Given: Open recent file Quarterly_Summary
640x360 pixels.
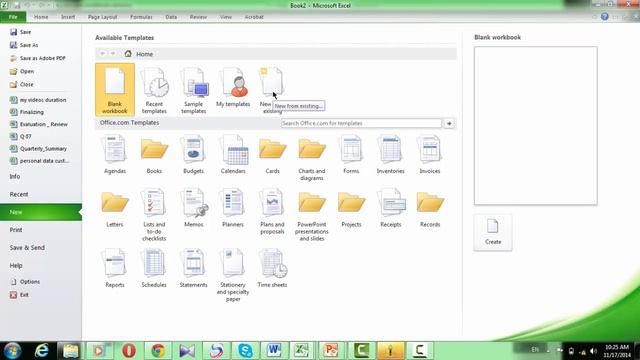Looking at the screenshot, I should click(38, 149).
